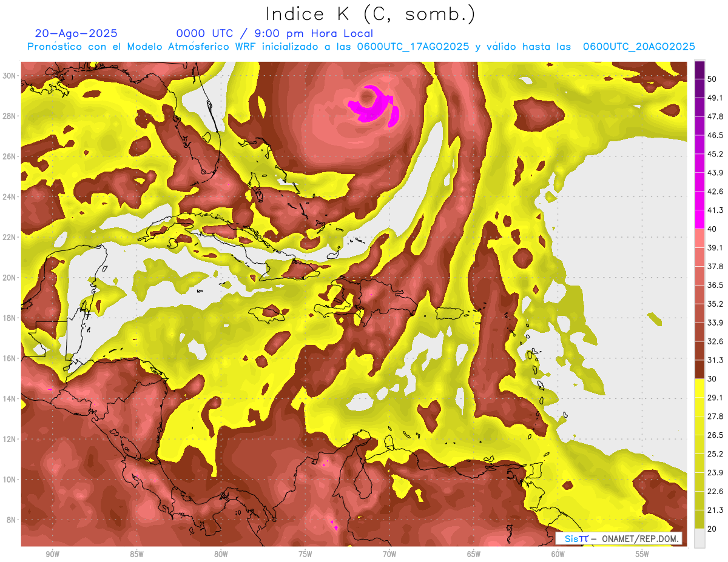The width and height of the screenshot is (728, 562).
Task: Click the '60W' longitude label
Action: point(558,554)
